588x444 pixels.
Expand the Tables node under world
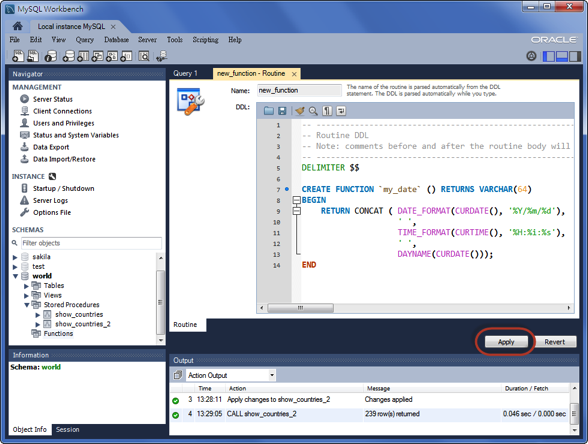pos(26,286)
